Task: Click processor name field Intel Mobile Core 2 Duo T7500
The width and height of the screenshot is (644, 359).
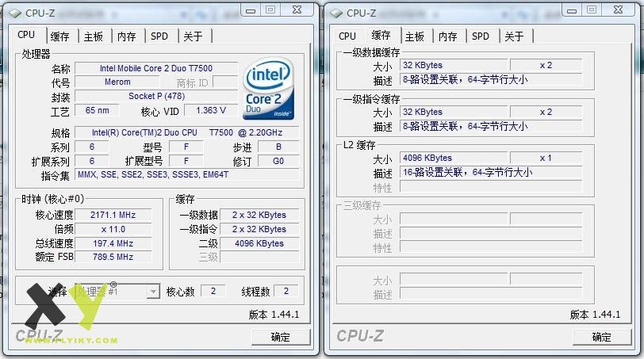Action: click(156, 68)
